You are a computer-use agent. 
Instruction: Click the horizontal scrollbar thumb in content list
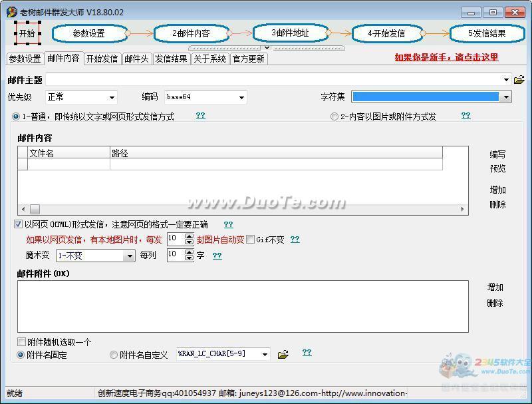35,209
